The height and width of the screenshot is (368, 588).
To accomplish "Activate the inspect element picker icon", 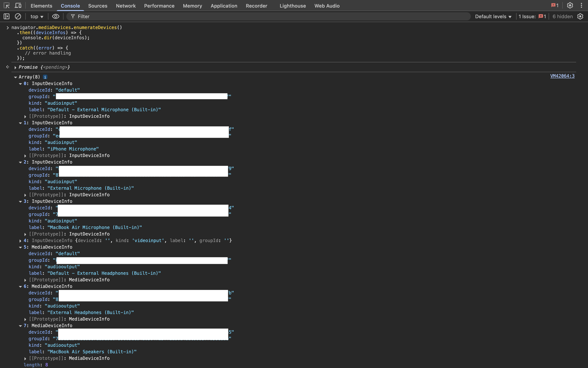I will tap(7, 5).
